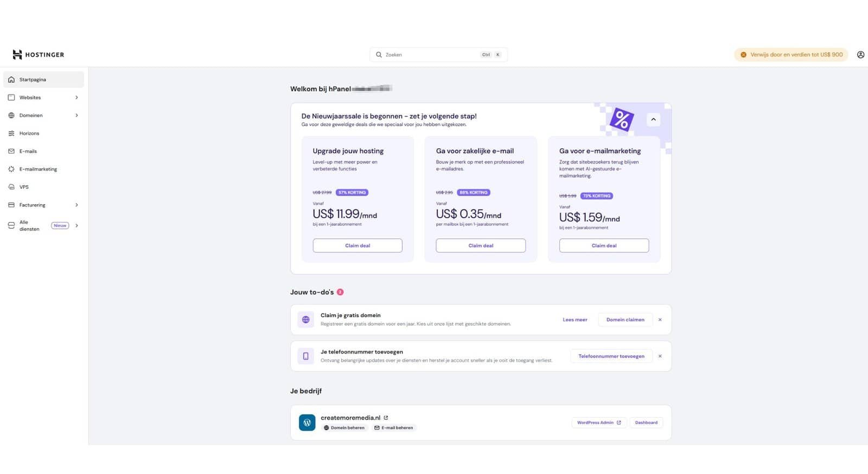Viewport: 868px width, 474px height.
Task: Click the 'Jouw to-do's' heading
Action: [312, 292]
